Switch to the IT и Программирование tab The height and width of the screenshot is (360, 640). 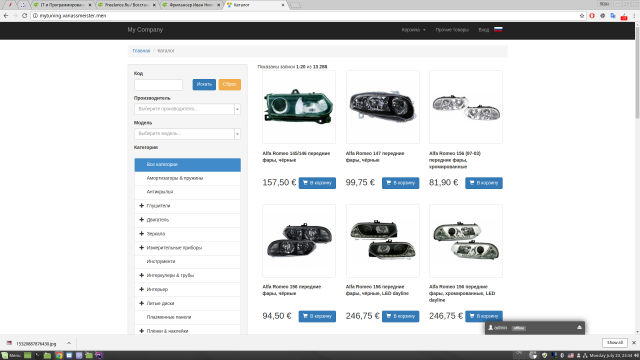point(62,5)
